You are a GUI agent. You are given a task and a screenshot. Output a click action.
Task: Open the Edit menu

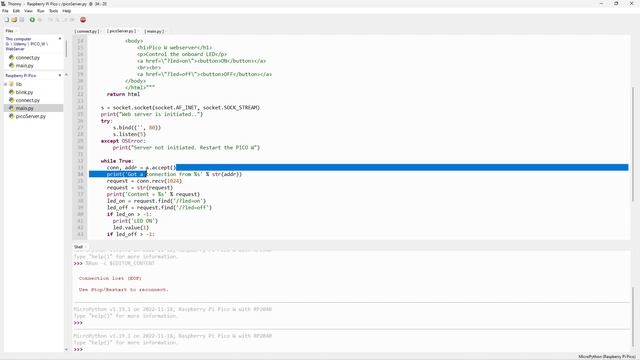[16, 11]
